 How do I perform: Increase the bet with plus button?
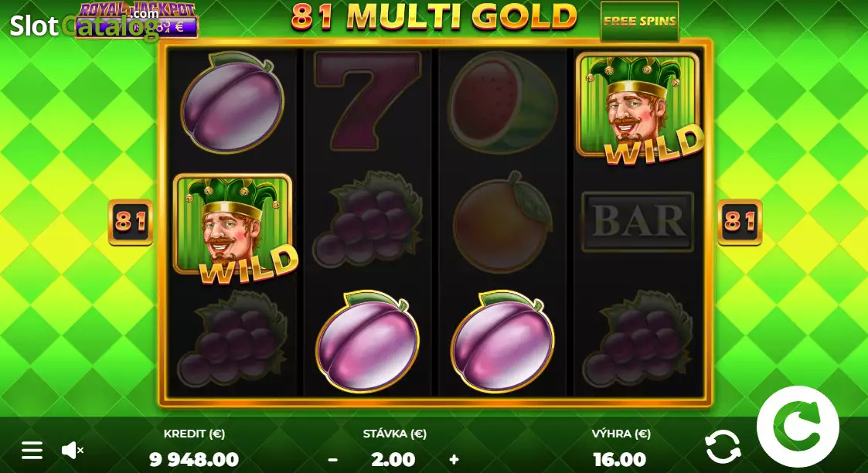click(454, 460)
